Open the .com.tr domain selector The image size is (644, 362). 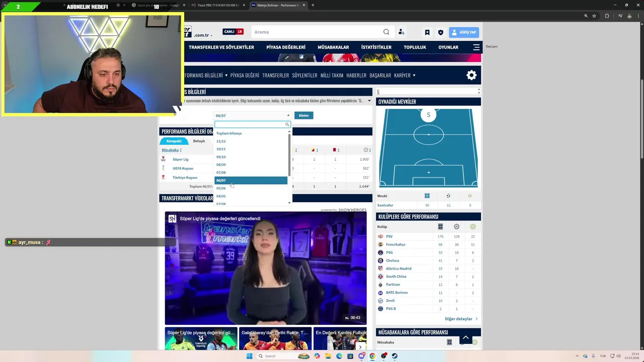pos(203,35)
